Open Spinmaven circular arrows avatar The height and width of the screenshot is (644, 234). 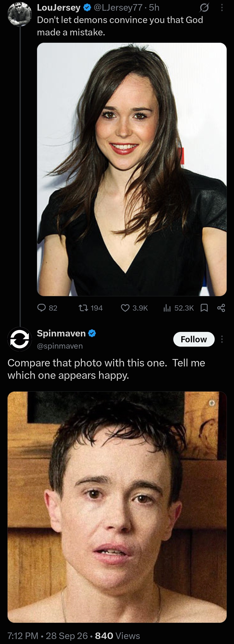pos(20,339)
